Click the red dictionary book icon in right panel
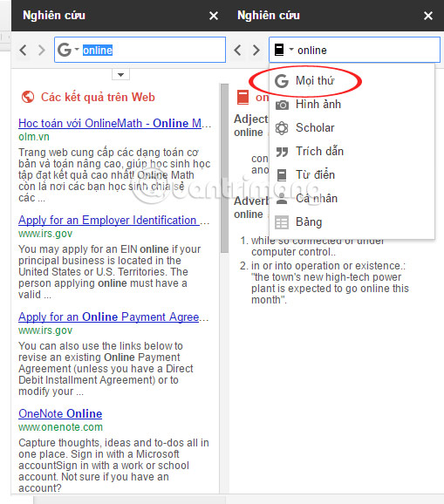The image size is (444, 504). pos(242,98)
